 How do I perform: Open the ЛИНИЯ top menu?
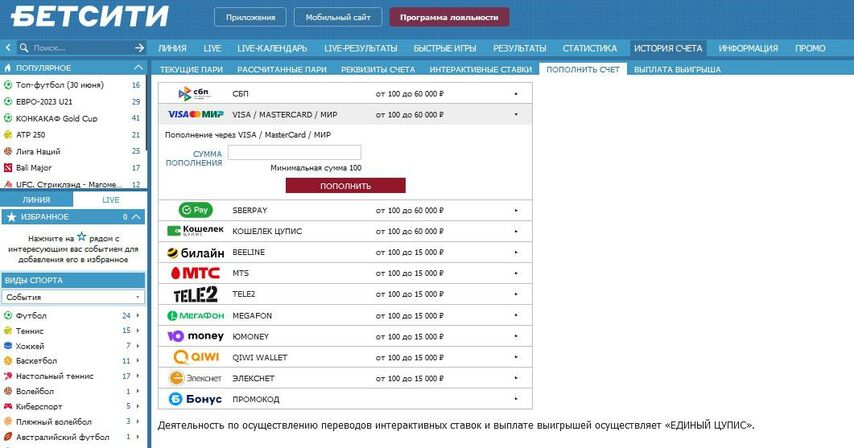172,48
